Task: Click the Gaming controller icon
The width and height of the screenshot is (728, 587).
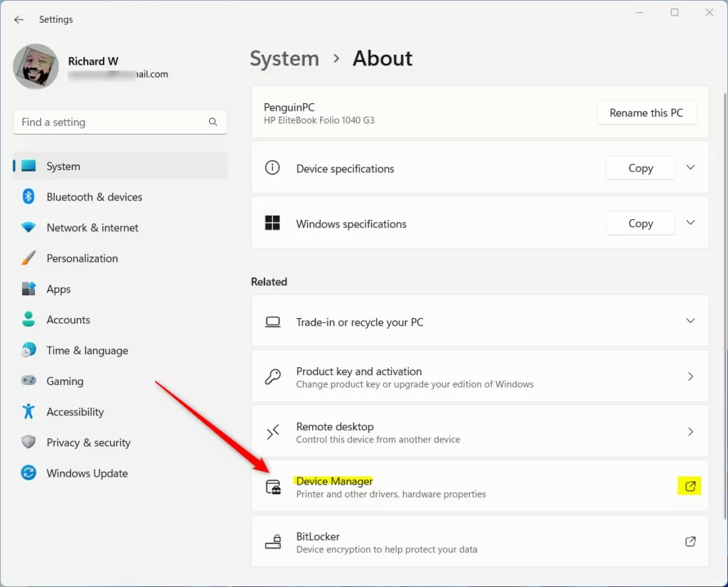Action: pos(28,381)
